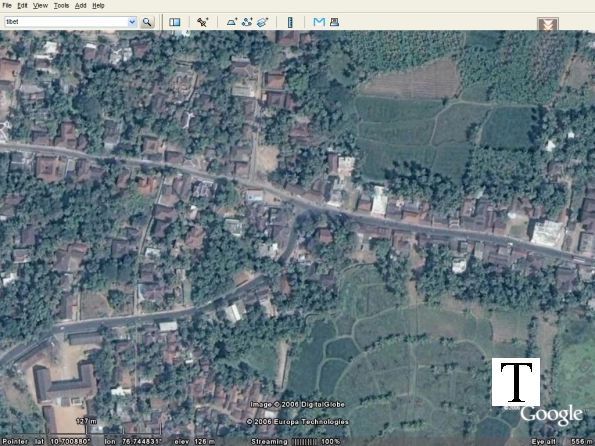Click the streaming progress bar in status bar
Image resolution: width=595 pixels, height=446 pixels.
305,441
